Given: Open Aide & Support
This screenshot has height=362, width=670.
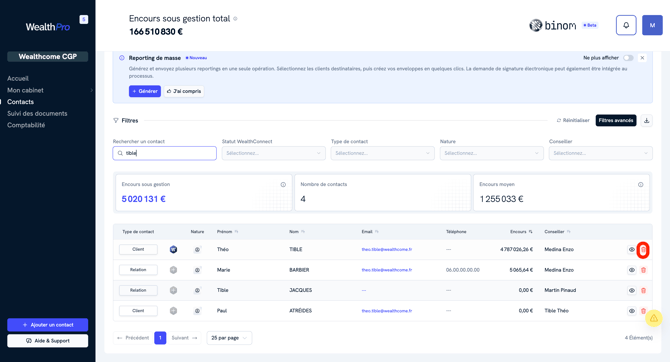Looking at the screenshot, I should (x=47, y=341).
